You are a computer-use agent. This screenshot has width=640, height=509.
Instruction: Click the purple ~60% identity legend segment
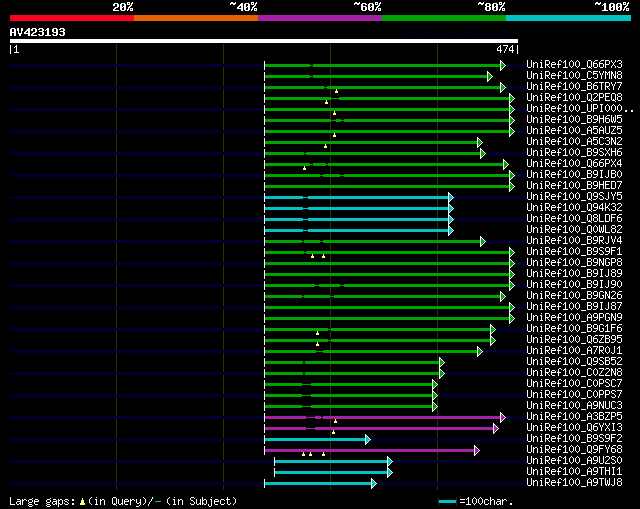tap(320, 18)
